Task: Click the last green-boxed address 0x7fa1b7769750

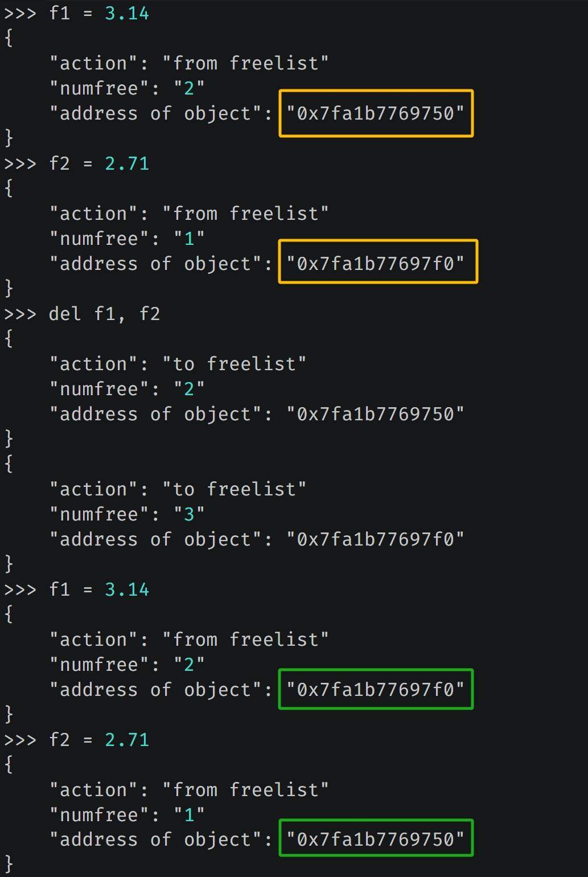Action: pos(376,839)
